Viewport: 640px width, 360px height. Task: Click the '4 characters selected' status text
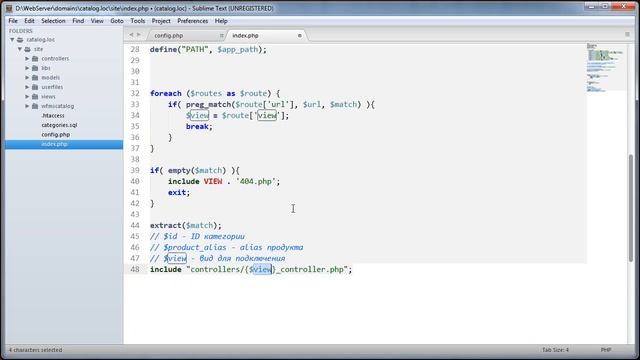click(36, 350)
